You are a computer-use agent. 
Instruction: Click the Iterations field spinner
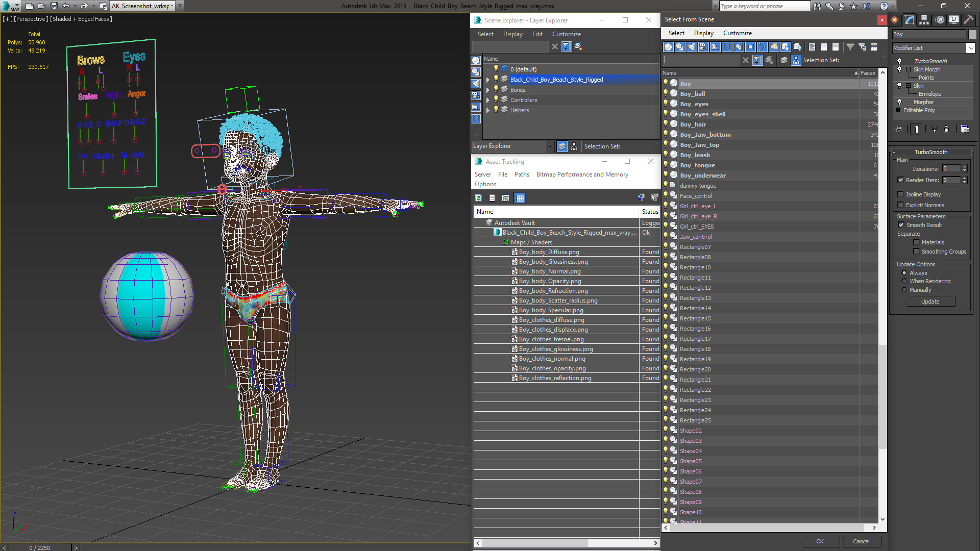(964, 169)
